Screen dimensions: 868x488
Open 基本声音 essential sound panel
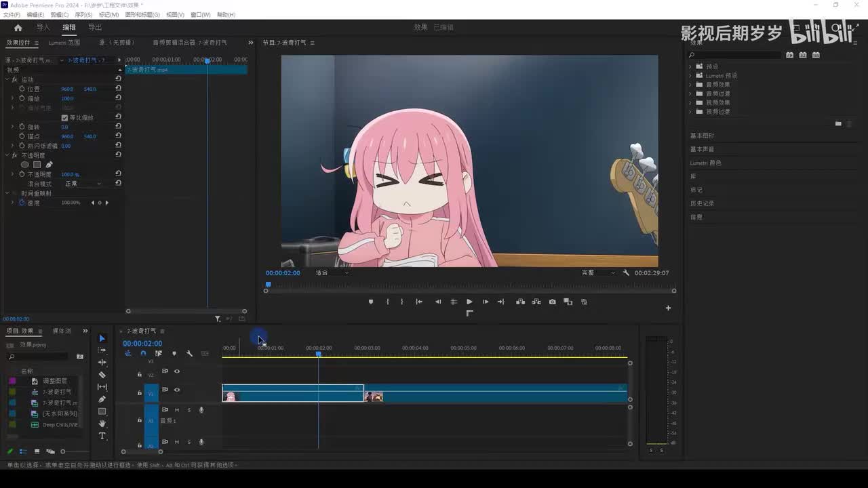coord(703,149)
